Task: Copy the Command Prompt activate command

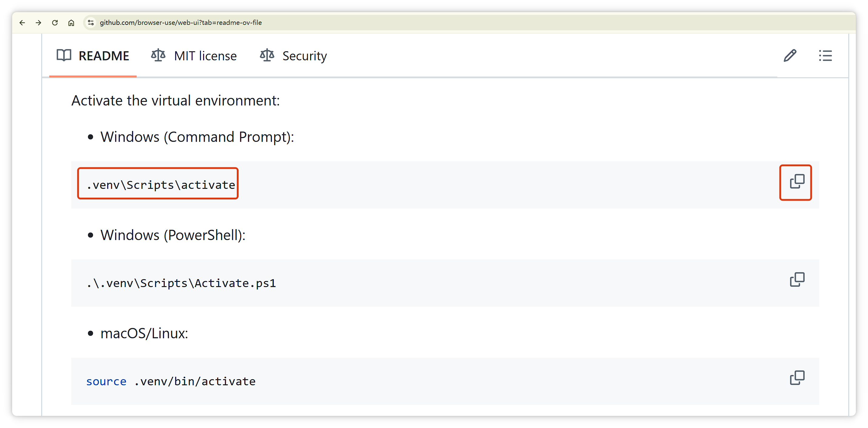Action: [x=797, y=181]
